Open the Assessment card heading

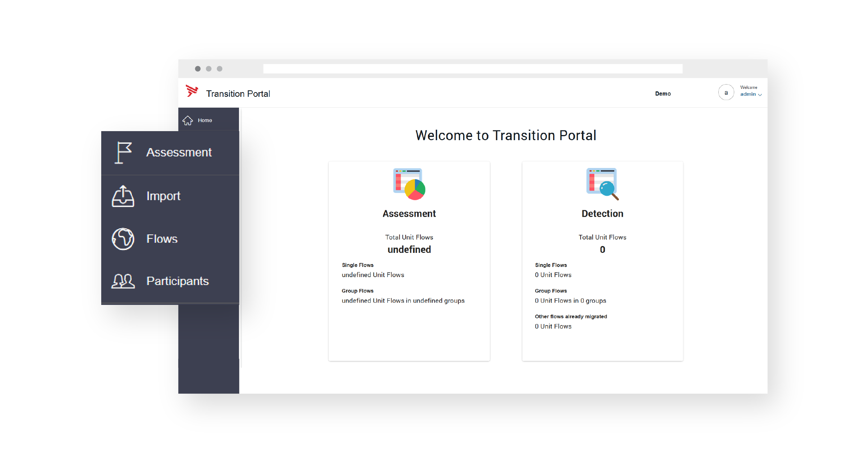409,213
